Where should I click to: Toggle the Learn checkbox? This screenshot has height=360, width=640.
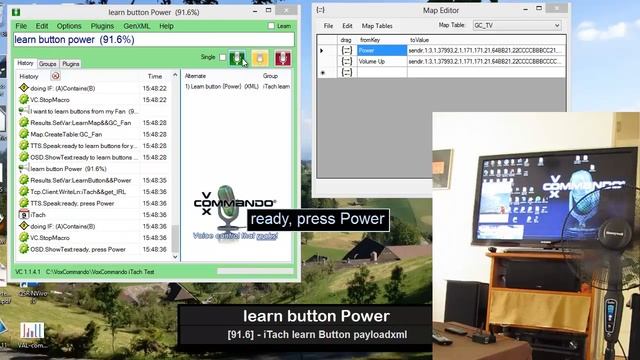271,26
